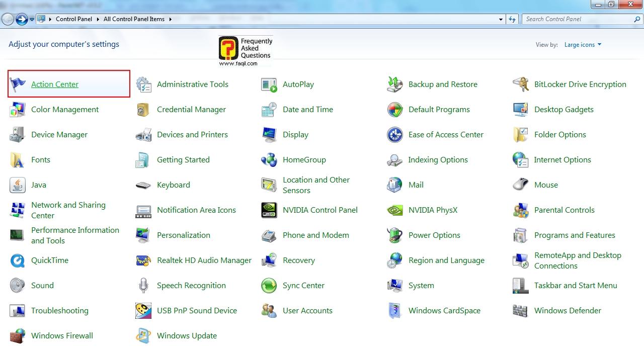Viewport: 644px width, 354px height.
Task: Go to Indexing Options
Action: (x=438, y=160)
